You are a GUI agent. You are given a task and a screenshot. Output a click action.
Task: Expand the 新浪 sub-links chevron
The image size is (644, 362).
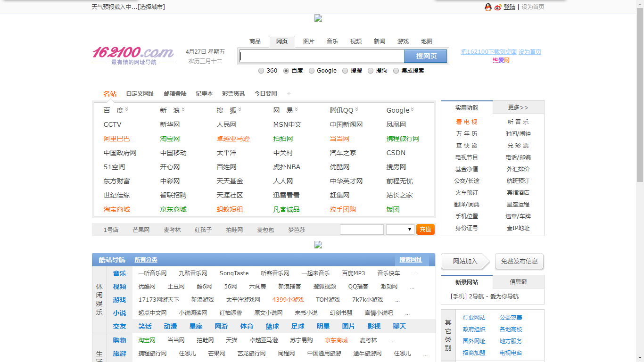click(x=183, y=110)
